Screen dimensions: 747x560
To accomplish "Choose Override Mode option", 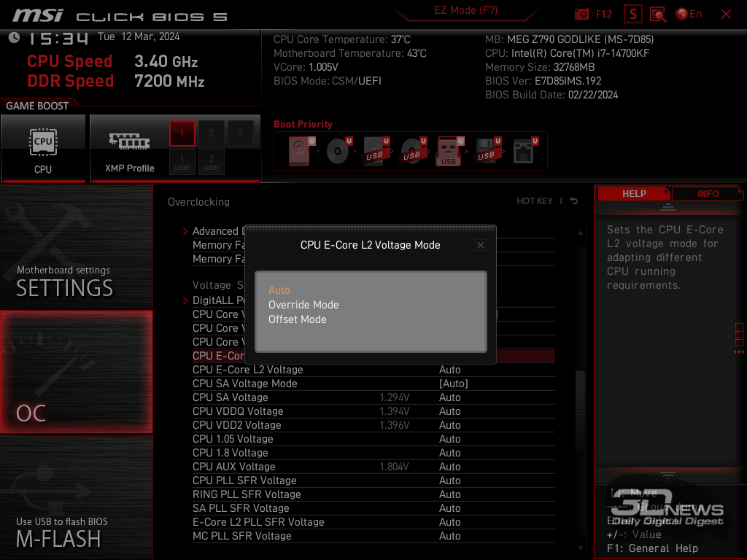I will click(303, 305).
